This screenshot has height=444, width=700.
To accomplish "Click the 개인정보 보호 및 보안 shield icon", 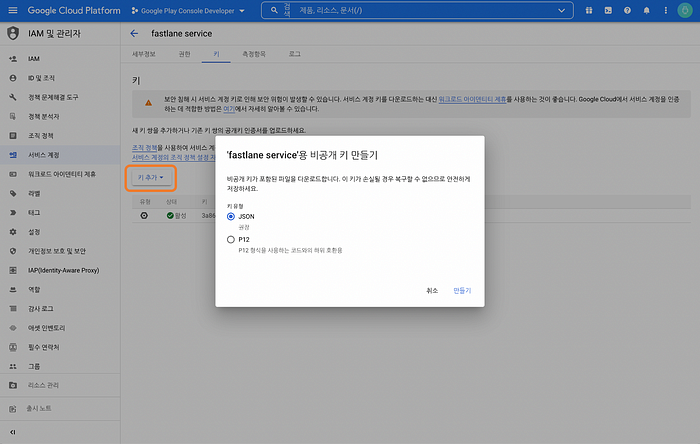I will (x=13, y=251).
